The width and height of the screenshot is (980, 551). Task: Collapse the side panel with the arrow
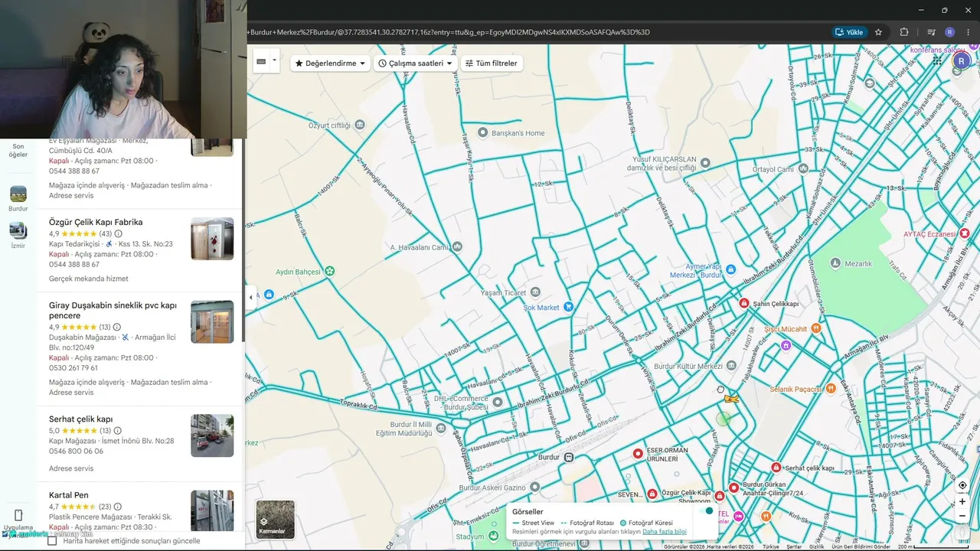[250, 297]
